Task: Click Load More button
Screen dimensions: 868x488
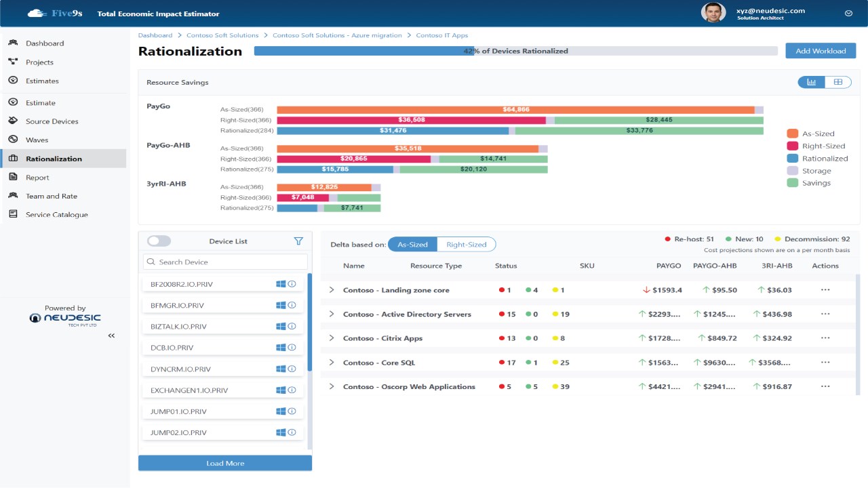Action: [x=225, y=463]
